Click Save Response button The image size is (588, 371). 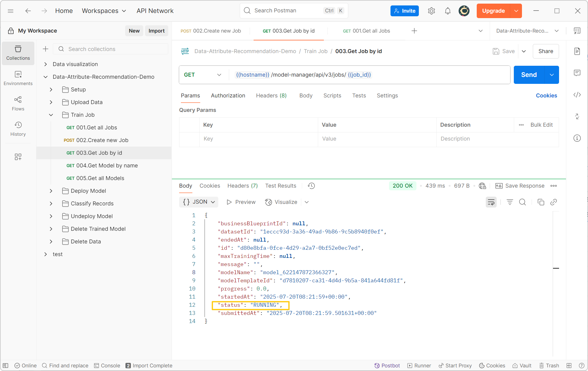pos(520,186)
